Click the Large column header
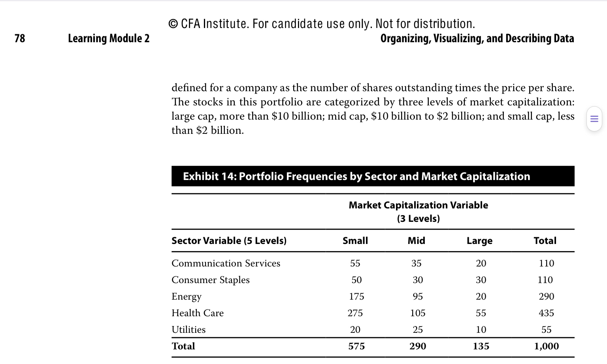Image resolution: width=607 pixels, height=364 pixels. pyautogui.click(x=479, y=240)
